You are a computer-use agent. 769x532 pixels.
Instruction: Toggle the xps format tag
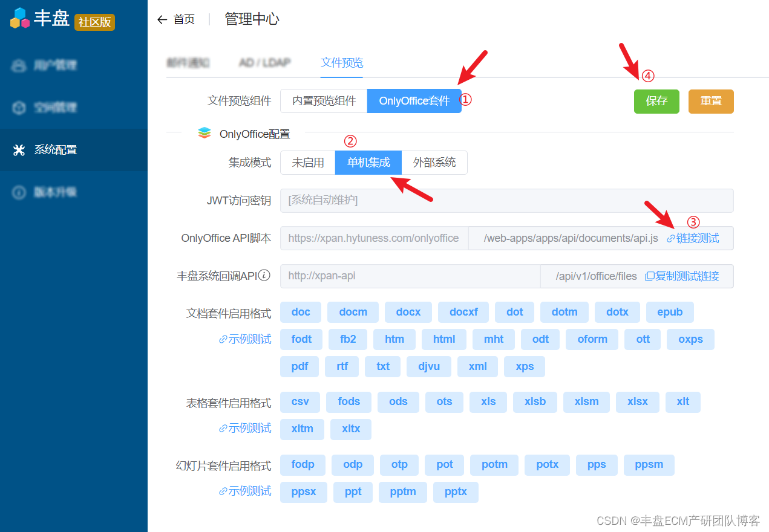525,366
